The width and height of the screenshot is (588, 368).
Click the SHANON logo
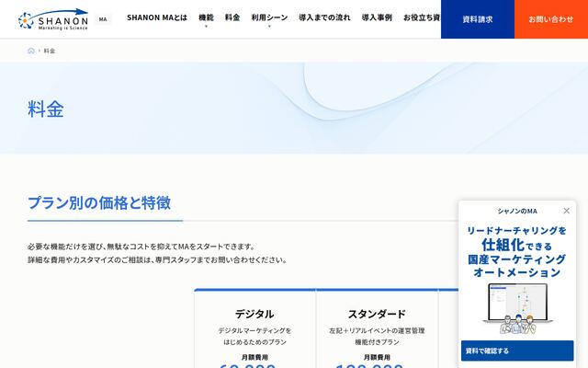click(53, 19)
